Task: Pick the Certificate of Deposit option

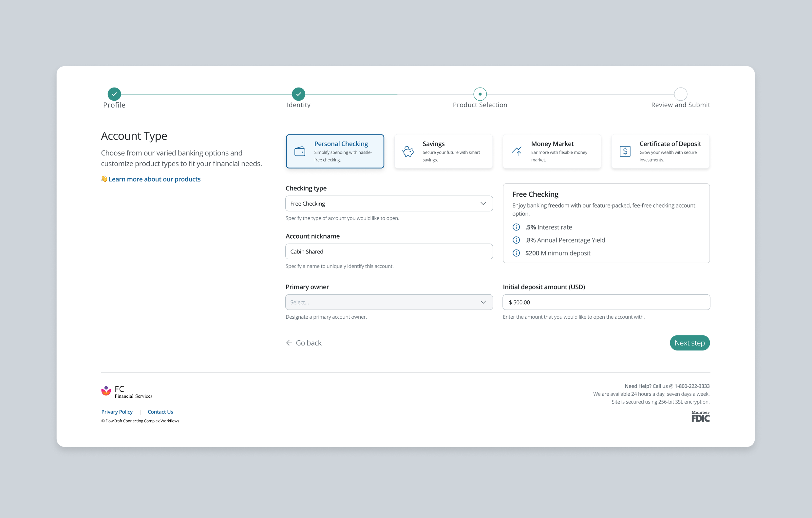Action: click(x=660, y=151)
